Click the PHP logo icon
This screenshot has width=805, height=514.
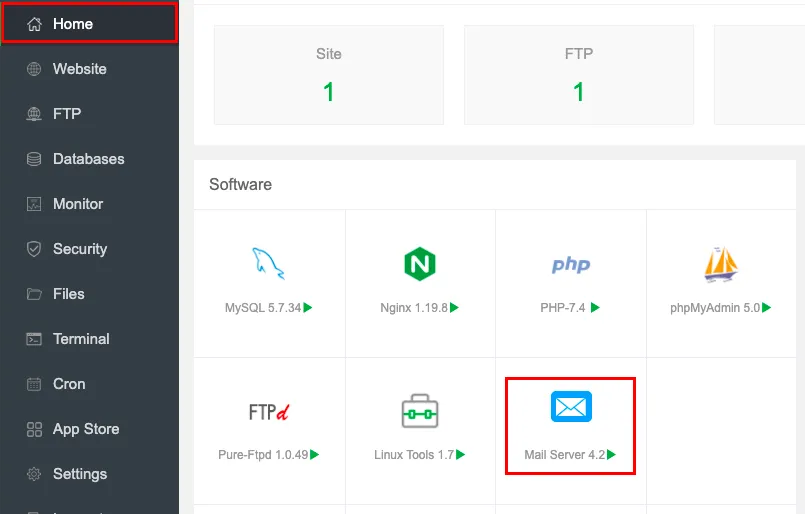click(x=571, y=264)
